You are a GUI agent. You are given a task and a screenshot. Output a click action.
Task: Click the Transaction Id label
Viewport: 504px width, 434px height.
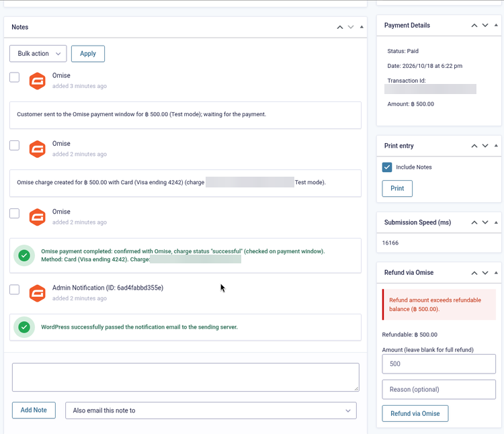point(407,81)
